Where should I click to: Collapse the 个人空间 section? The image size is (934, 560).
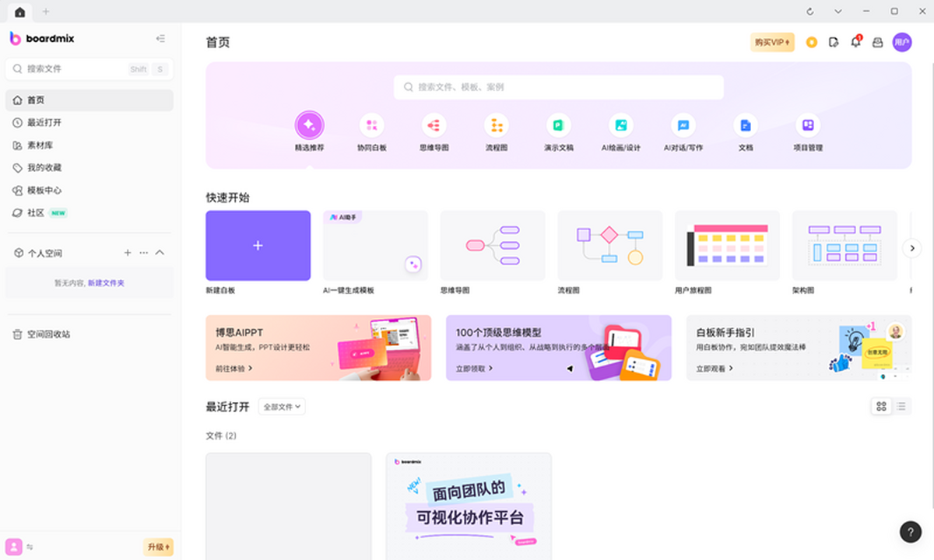pyautogui.click(x=160, y=253)
